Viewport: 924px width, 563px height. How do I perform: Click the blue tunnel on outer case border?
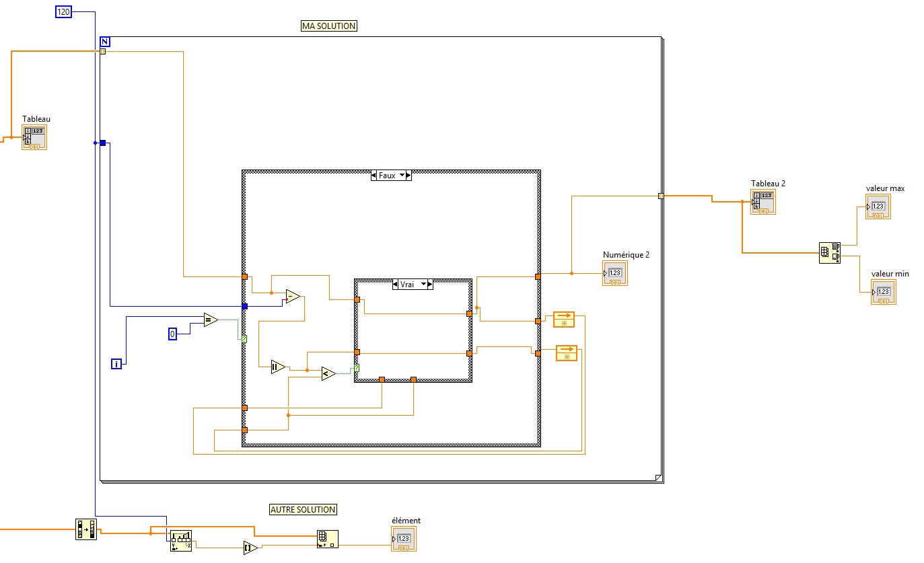click(244, 306)
